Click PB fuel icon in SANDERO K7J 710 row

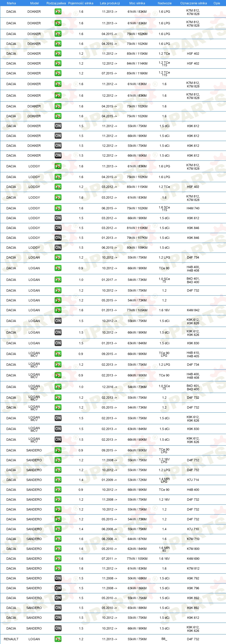pos(58,529)
